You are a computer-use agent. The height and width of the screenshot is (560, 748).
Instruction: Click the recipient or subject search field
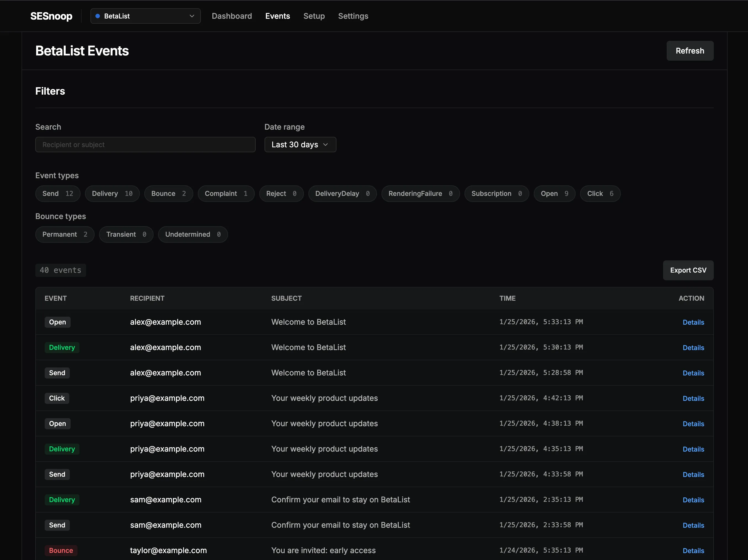145,144
